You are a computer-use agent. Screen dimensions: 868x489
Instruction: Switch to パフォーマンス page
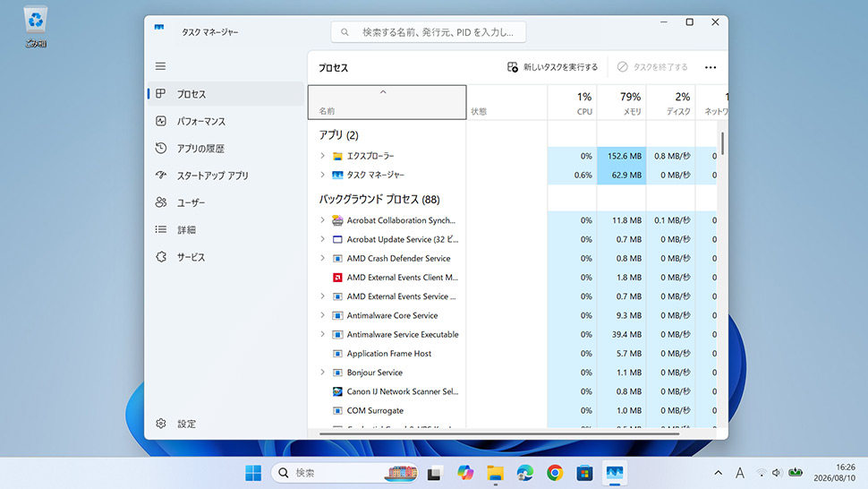(226, 121)
